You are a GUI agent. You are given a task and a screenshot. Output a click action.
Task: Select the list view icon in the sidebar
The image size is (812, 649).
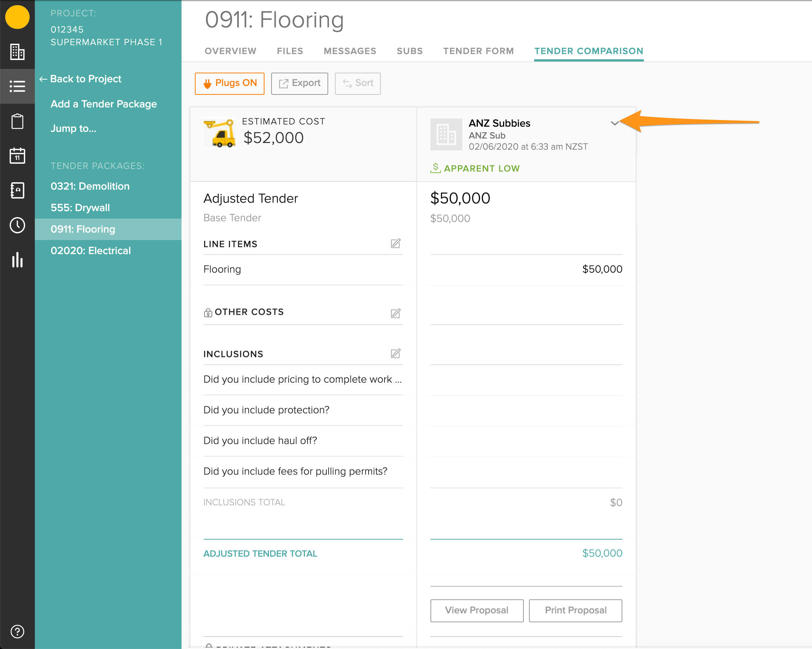17,86
